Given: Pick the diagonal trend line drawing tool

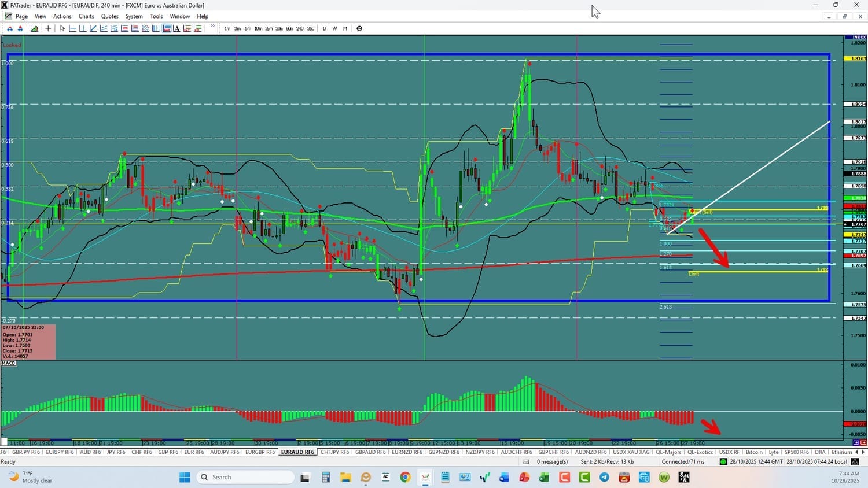Looking at the screenshot, I should tap(93, 28).
